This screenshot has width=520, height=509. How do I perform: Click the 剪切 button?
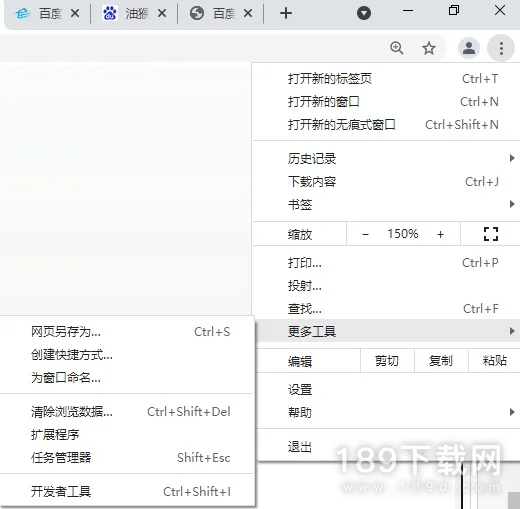pyautogui.click(x=387, y=361)
